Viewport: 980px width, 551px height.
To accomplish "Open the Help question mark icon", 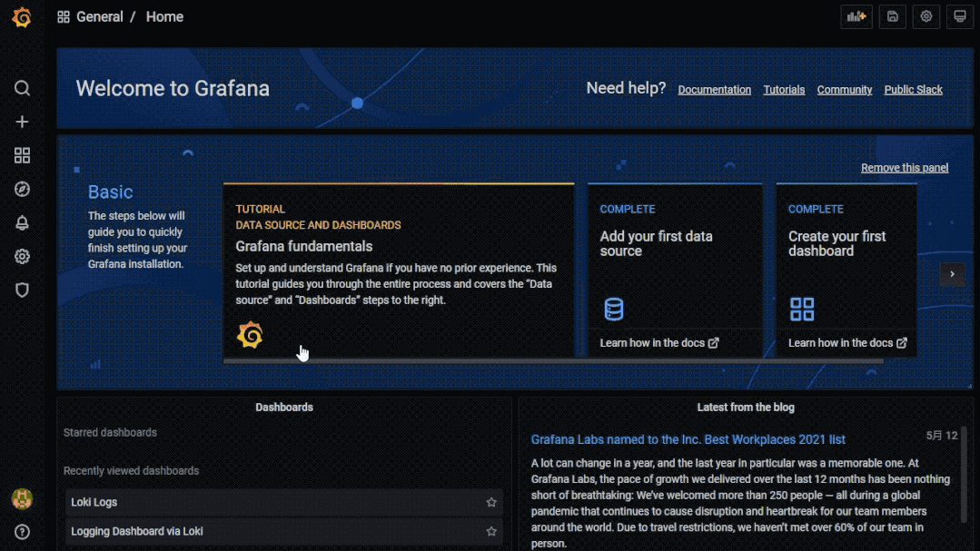I will pos(22,532).
